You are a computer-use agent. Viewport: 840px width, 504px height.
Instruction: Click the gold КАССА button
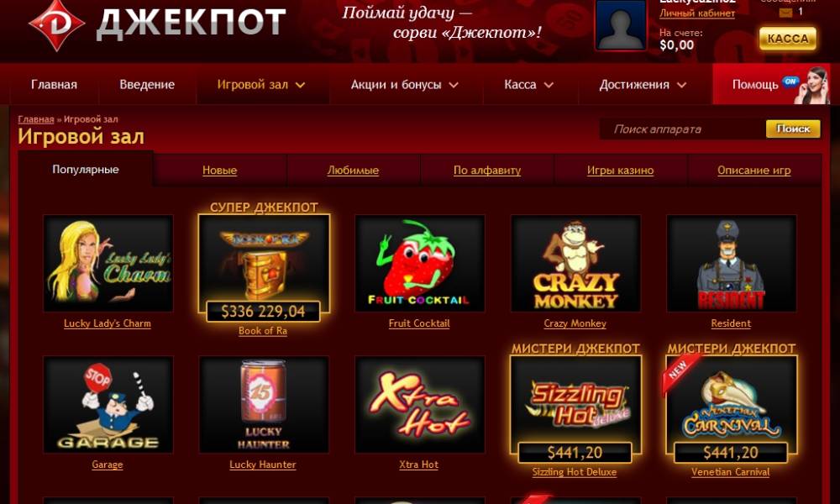[788, 39]
